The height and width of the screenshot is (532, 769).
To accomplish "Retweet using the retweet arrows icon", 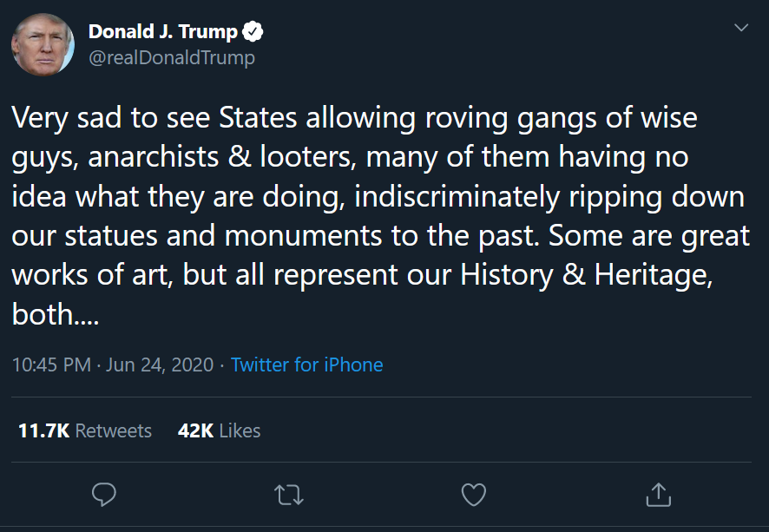I will click(287, 495).
